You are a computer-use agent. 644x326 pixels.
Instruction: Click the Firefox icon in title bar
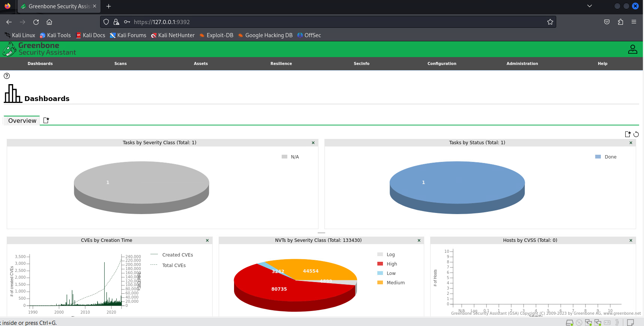8,6
